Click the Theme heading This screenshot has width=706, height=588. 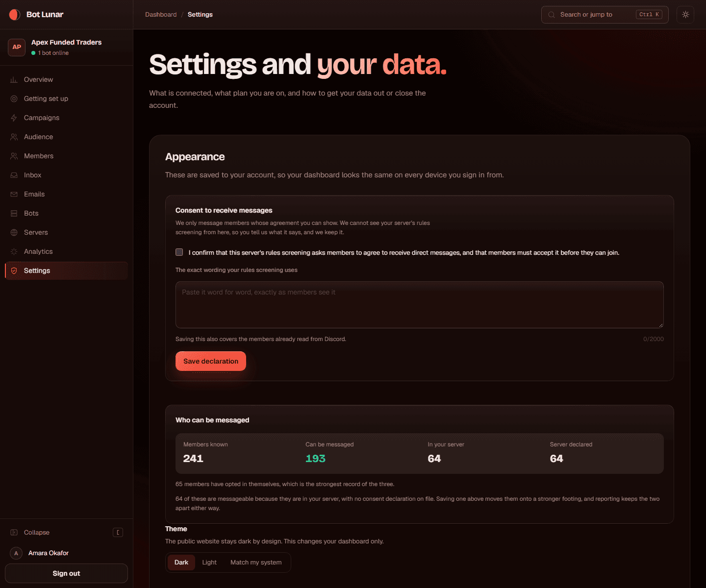pos(176,529)
